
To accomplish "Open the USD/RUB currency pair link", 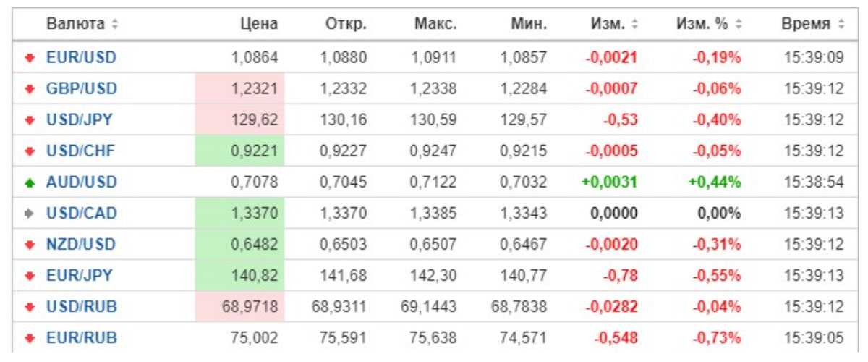I will pyautogui.click(x=81, y=307).
